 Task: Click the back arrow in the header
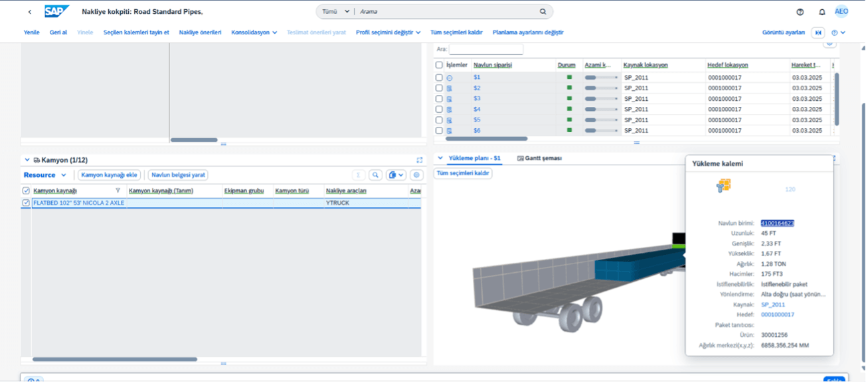[30, 12]
